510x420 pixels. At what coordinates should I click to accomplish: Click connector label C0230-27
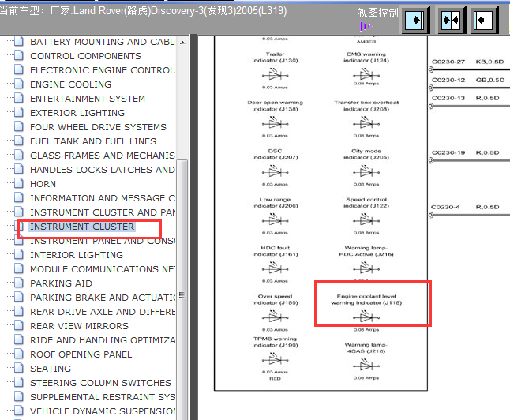[x=448, y=62]
